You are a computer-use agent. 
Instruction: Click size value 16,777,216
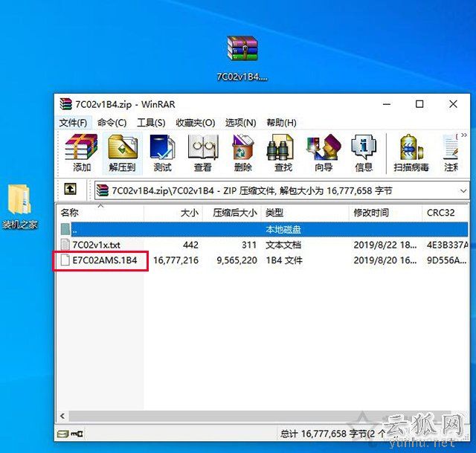click(176, 260)
